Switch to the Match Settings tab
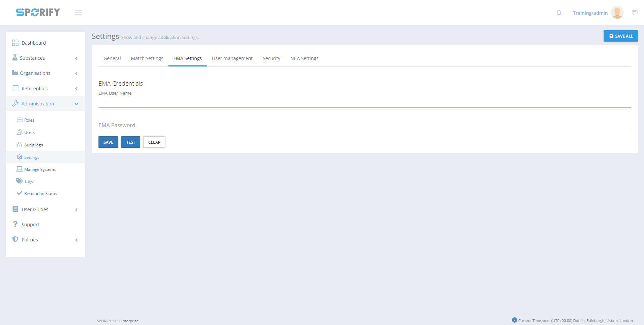Screen dimensions: 644x325 click(x=147, y=58)
